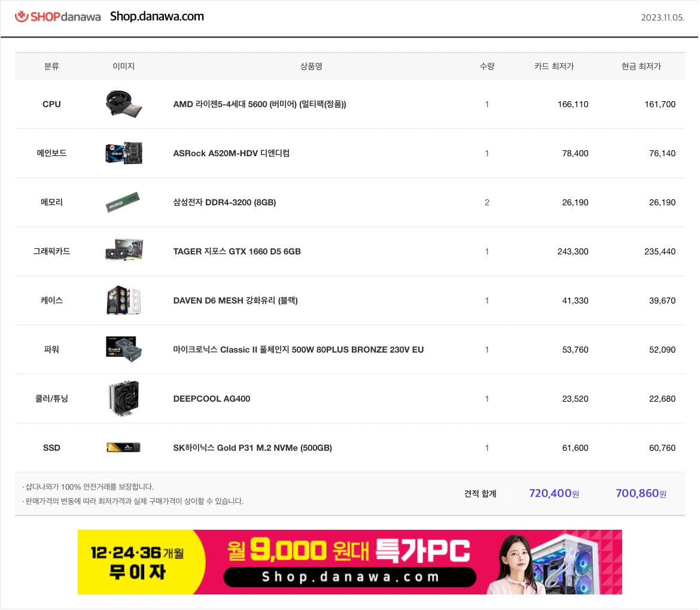Click cash total 700,860원

(641, 493)
